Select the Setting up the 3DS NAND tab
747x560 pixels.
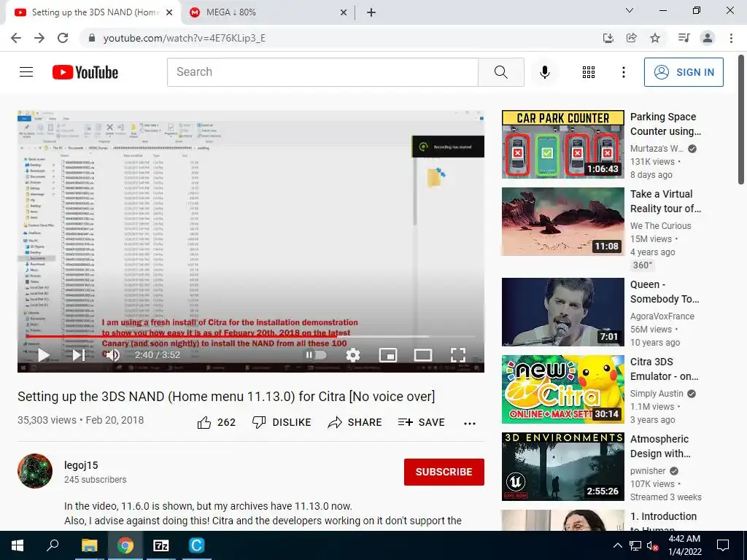tap(93, 12)
